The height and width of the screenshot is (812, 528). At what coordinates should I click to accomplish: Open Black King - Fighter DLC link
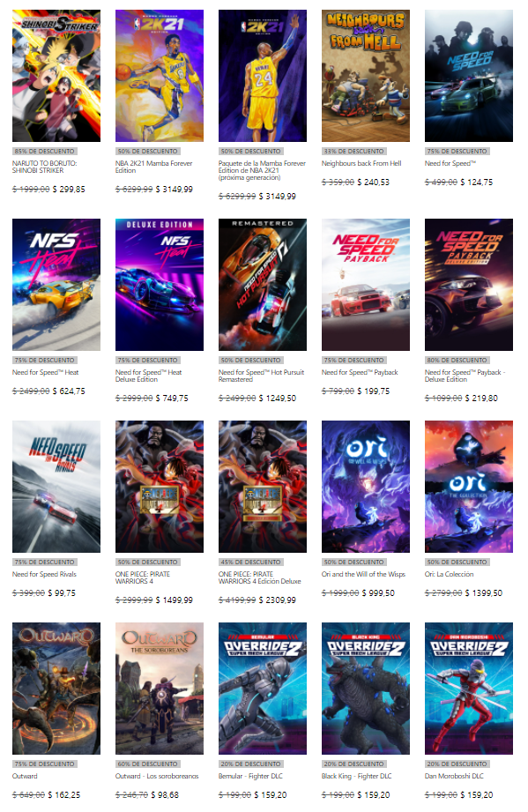[x=357, y=776]
